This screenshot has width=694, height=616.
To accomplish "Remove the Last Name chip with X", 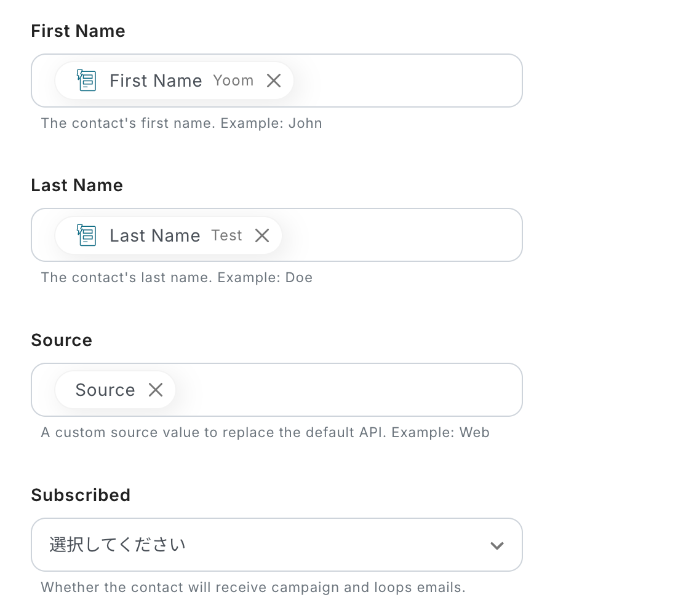I will click(x=262, y=235).
